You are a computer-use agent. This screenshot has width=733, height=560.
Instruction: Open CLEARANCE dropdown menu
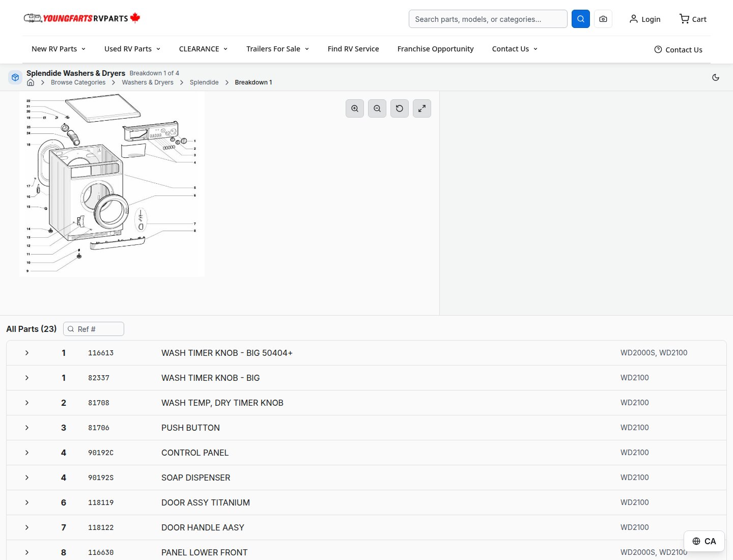click(x=204, y=49)
